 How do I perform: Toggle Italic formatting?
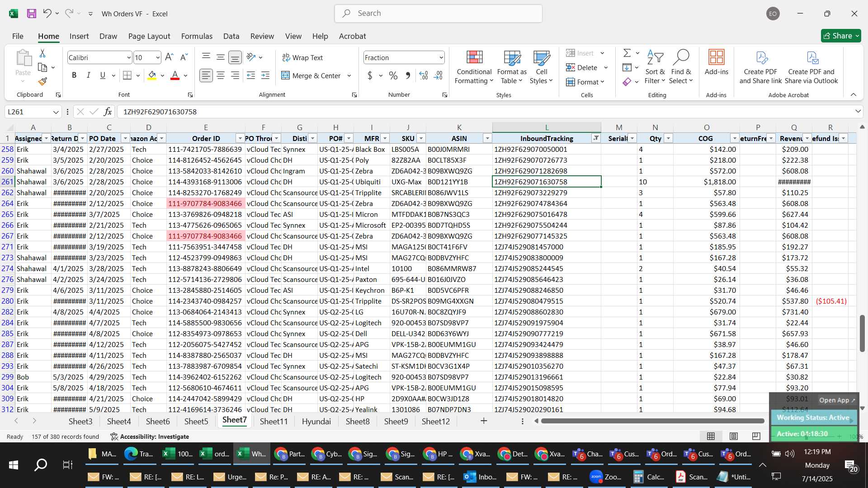pyautogui.click(x=89, y=75)
